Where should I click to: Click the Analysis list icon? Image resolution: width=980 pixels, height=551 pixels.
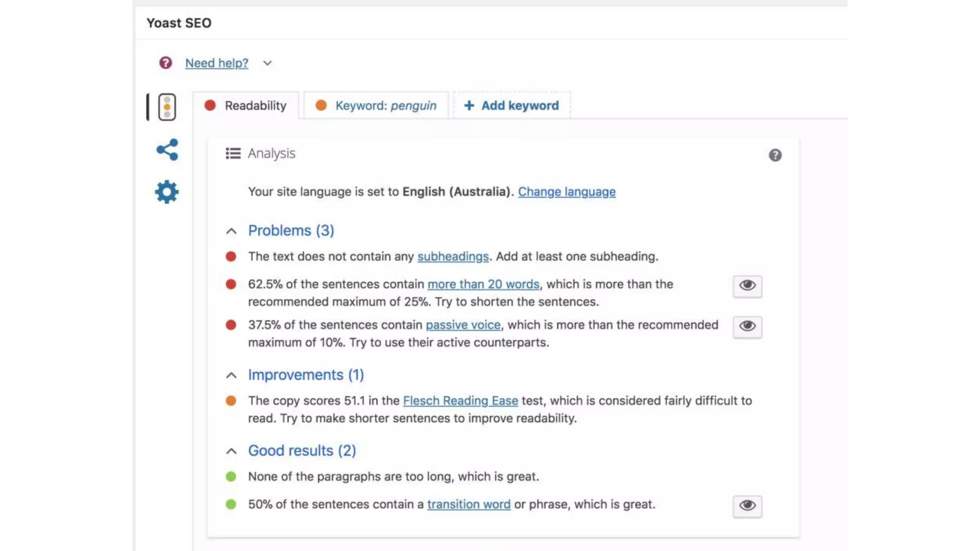[233, 154]
